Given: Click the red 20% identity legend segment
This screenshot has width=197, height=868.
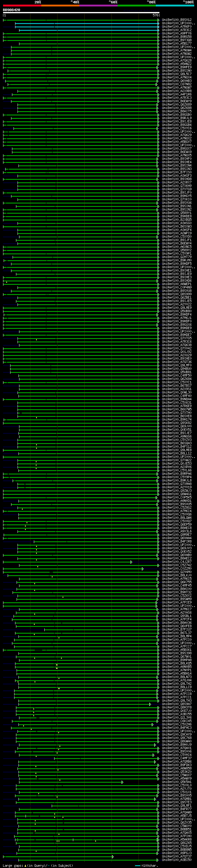Looking at the screenshot, I should tap(22, 6).
